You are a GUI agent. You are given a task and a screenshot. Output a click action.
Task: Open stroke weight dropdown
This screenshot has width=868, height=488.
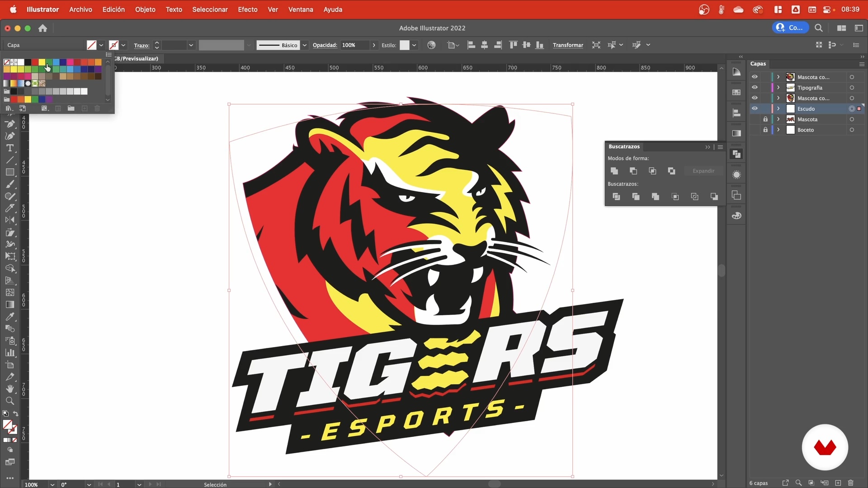(191, 45)
